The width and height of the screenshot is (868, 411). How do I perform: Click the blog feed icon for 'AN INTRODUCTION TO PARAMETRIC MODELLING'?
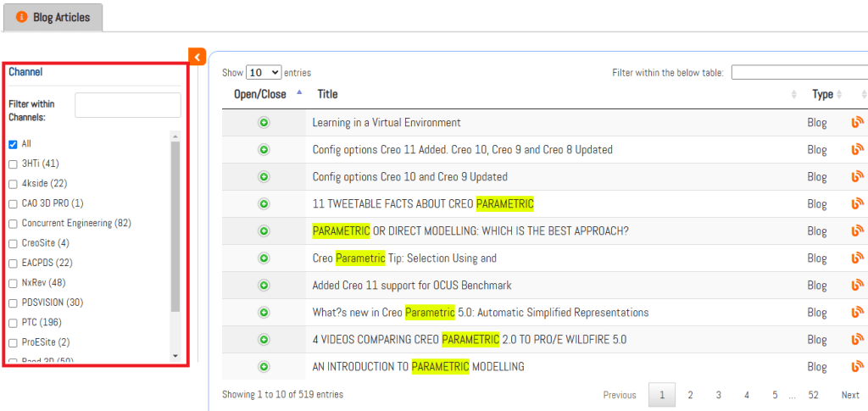click(857, 367)
